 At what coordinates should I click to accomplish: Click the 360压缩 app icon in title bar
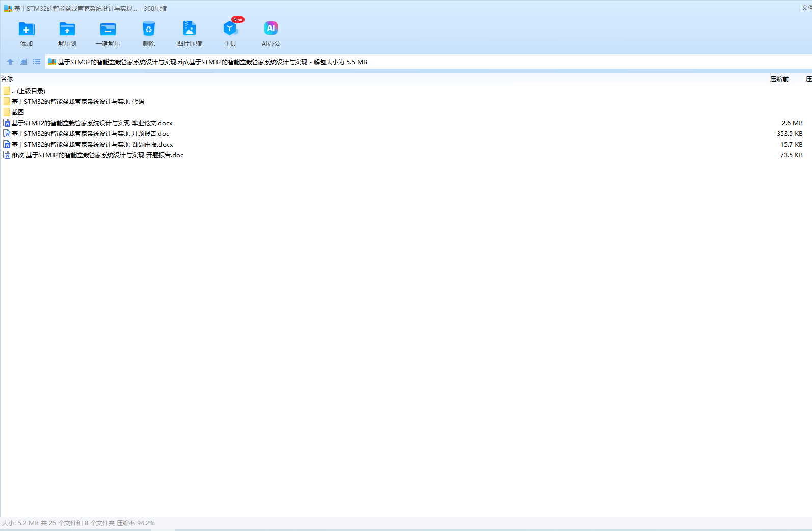8,9
